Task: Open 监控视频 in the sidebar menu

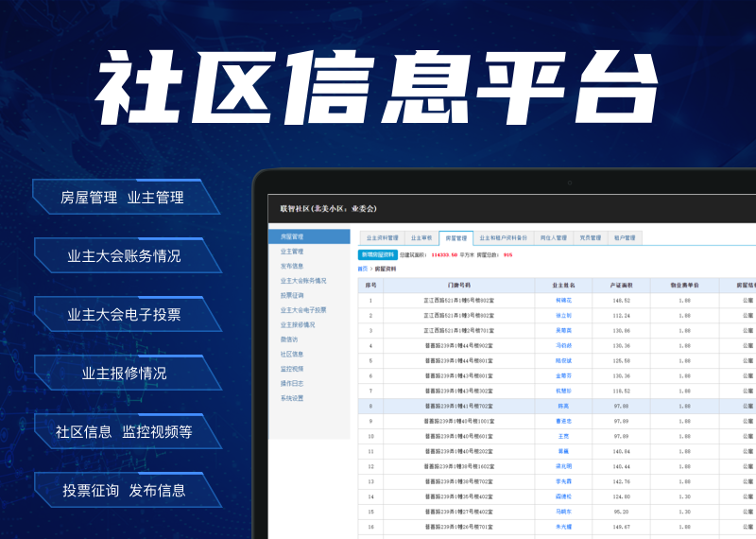Action: pos(292,369)
